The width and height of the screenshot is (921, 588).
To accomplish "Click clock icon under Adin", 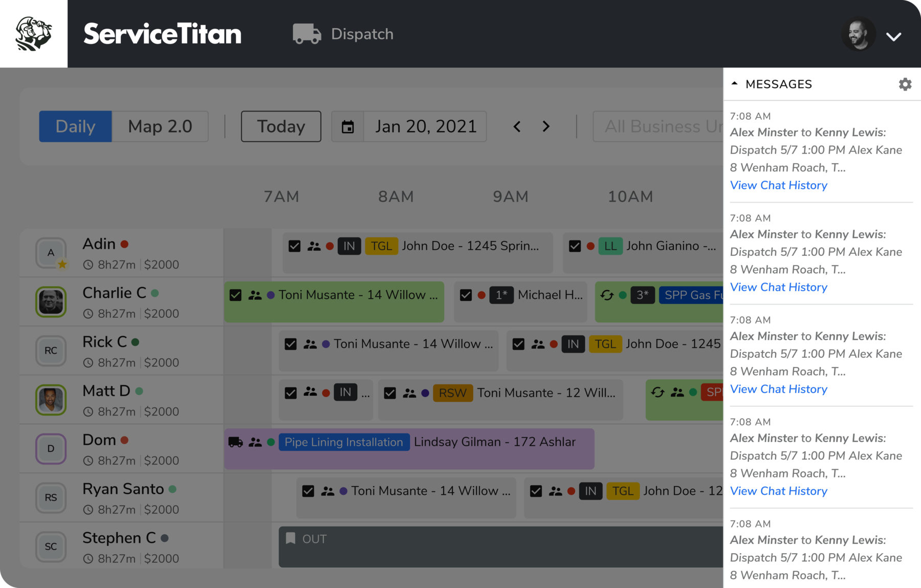I will tap(88, 265).
